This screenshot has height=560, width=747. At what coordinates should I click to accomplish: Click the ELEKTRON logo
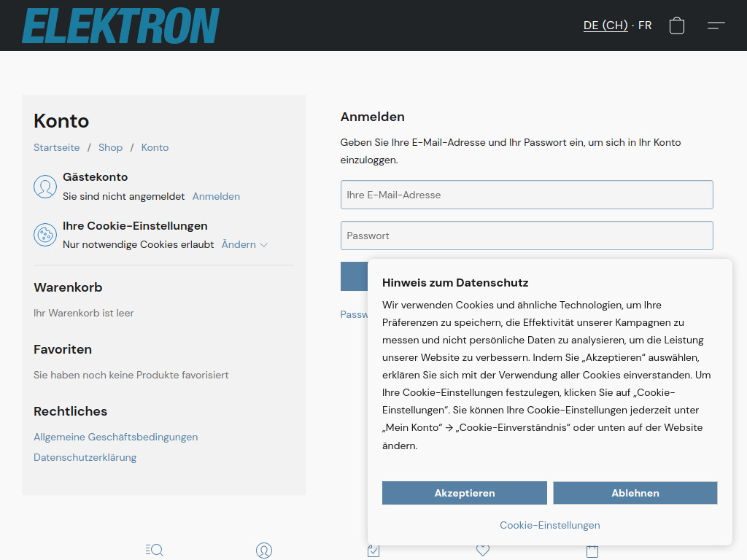coord(120,24)
